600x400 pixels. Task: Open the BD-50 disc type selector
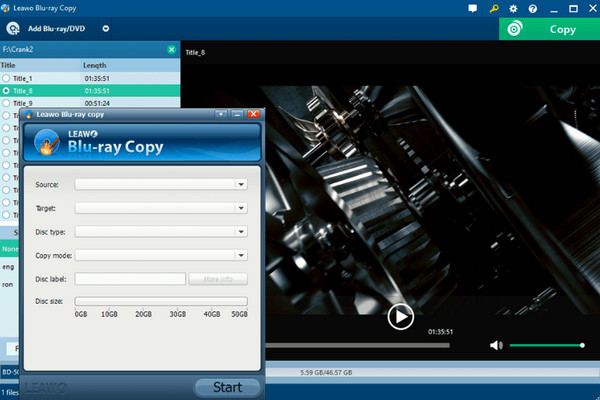[10, 372]
